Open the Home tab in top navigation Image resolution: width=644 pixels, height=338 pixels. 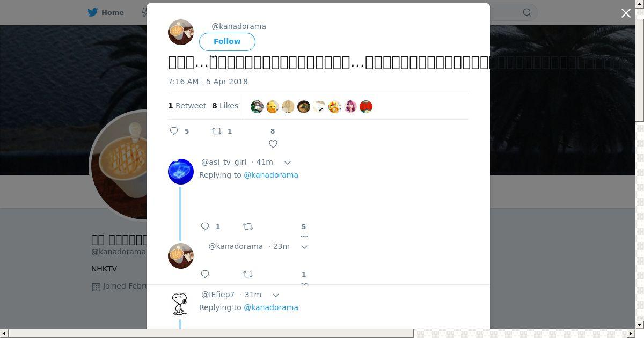(106, 12)
